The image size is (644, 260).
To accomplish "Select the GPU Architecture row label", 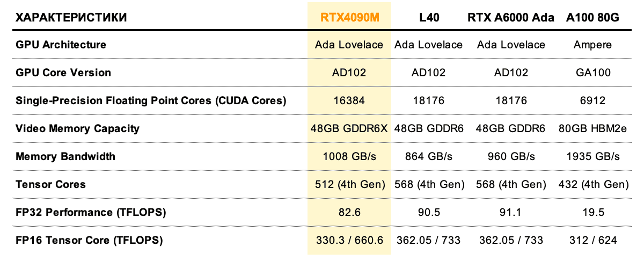I will pos(61,45).
